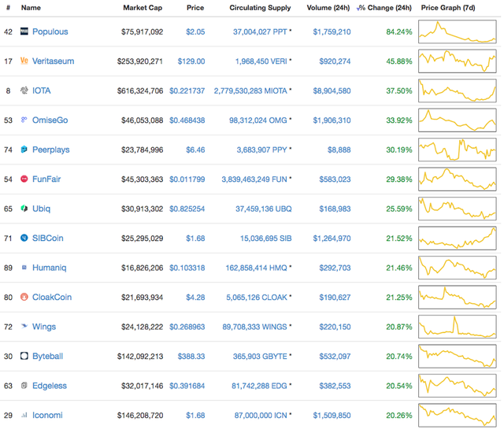Viewport: 504px width, 429px height.
Task: Open the FunFair coin page link
Action: [46, 179]
